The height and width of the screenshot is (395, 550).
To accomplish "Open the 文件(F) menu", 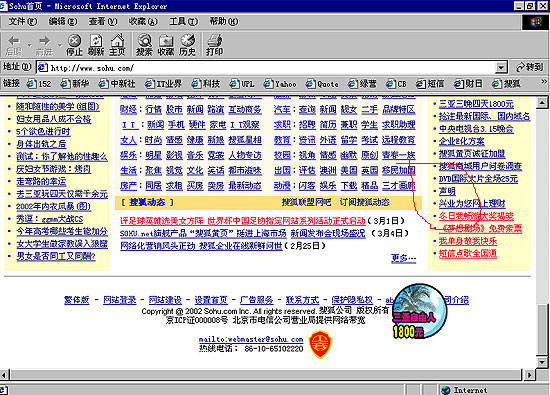I will click(x=22, y=22).
